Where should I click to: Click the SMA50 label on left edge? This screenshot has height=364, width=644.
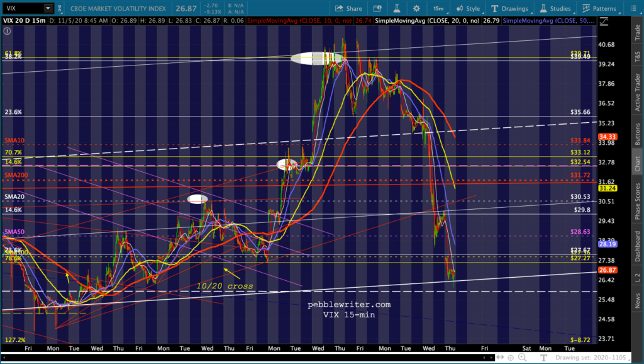[14, 232]
